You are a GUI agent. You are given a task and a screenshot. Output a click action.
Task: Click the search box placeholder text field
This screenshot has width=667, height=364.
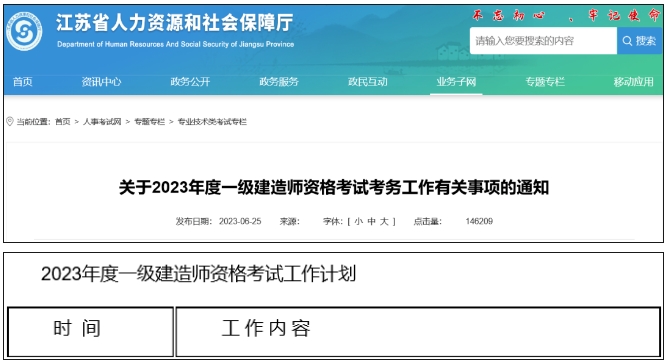pos(543,41)
